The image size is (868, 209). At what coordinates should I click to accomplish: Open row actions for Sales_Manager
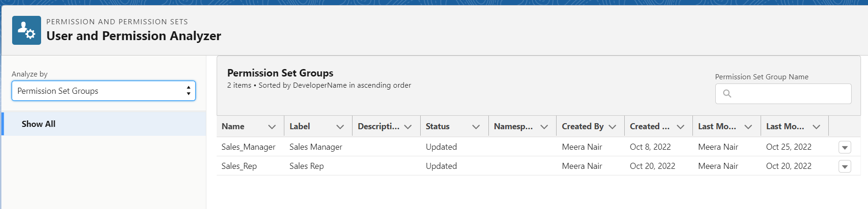pos(845,147)
